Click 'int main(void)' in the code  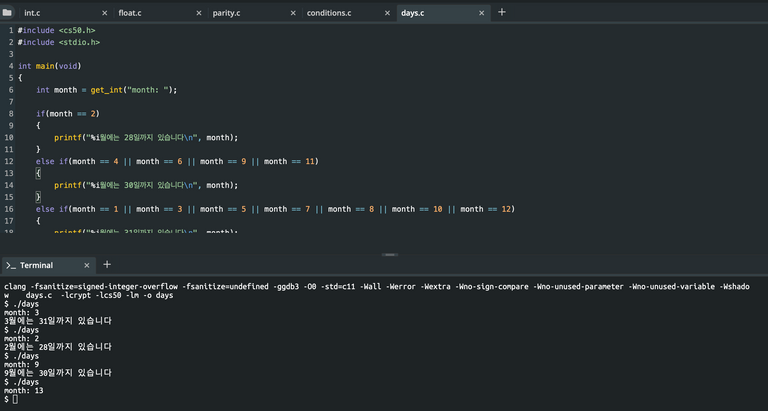tap(49, 66)
